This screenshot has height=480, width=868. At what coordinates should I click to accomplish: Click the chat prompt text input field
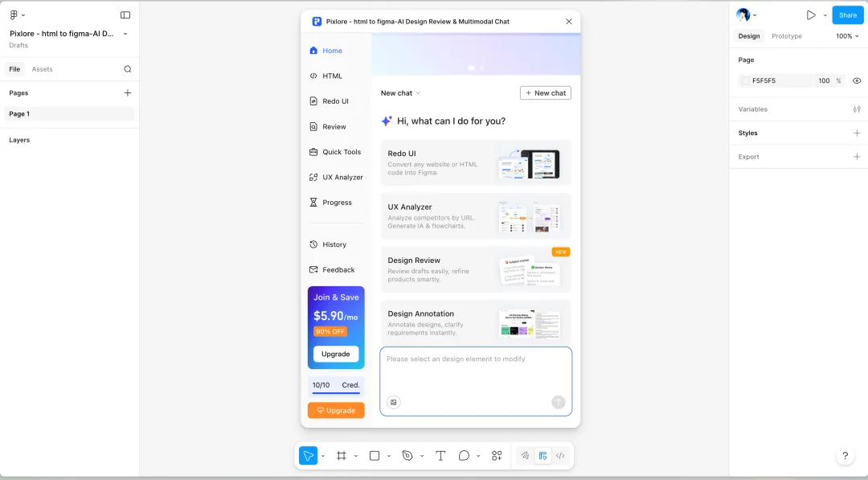(476, 381)
